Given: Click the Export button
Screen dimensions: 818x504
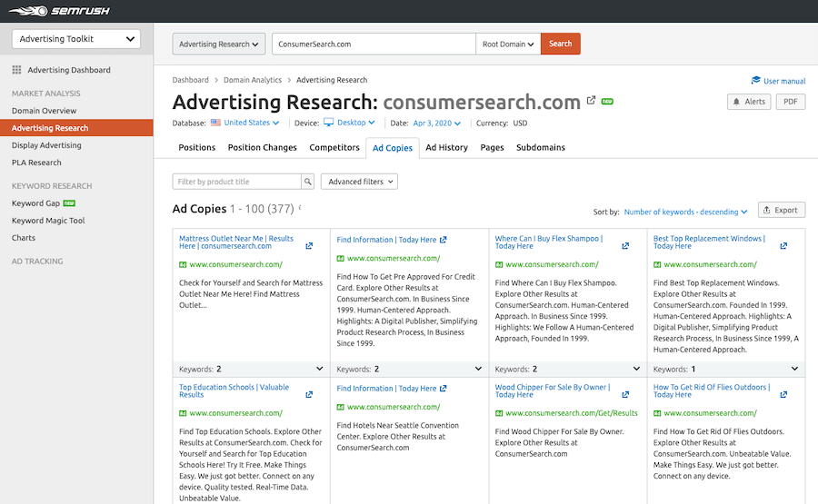Looking at the screenshot, I should pos(781,210).
